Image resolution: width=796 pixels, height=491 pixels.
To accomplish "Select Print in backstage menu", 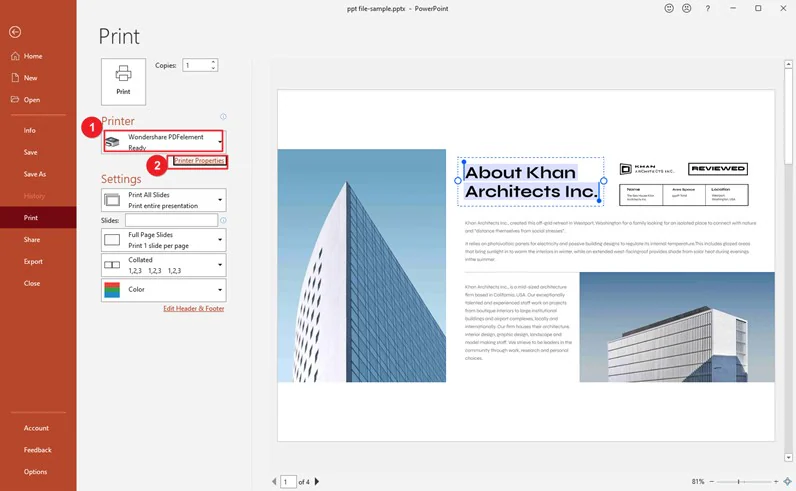I will (38, 217).
